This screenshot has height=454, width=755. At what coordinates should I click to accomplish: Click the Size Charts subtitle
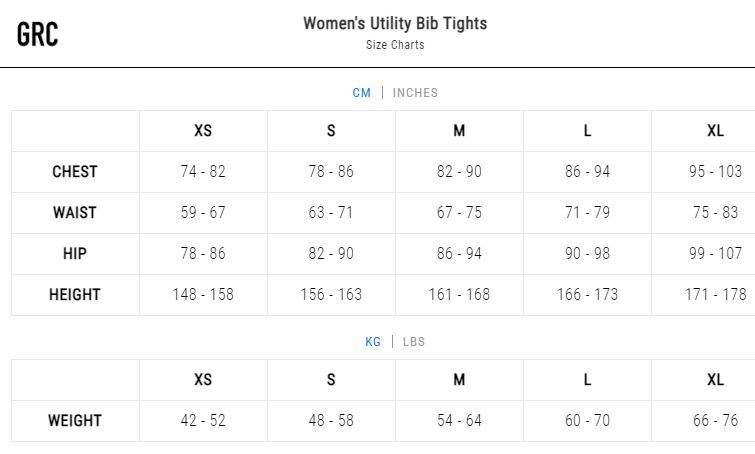[x=395, y=45]
